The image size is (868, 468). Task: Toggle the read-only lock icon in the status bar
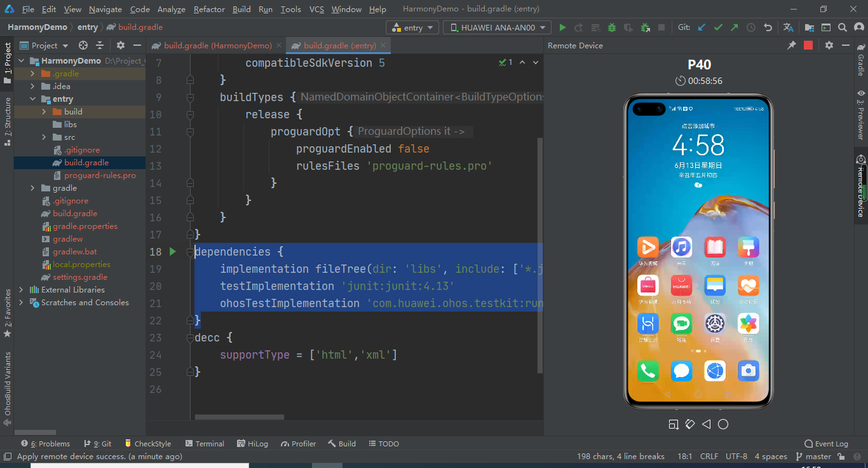(841, 457)
